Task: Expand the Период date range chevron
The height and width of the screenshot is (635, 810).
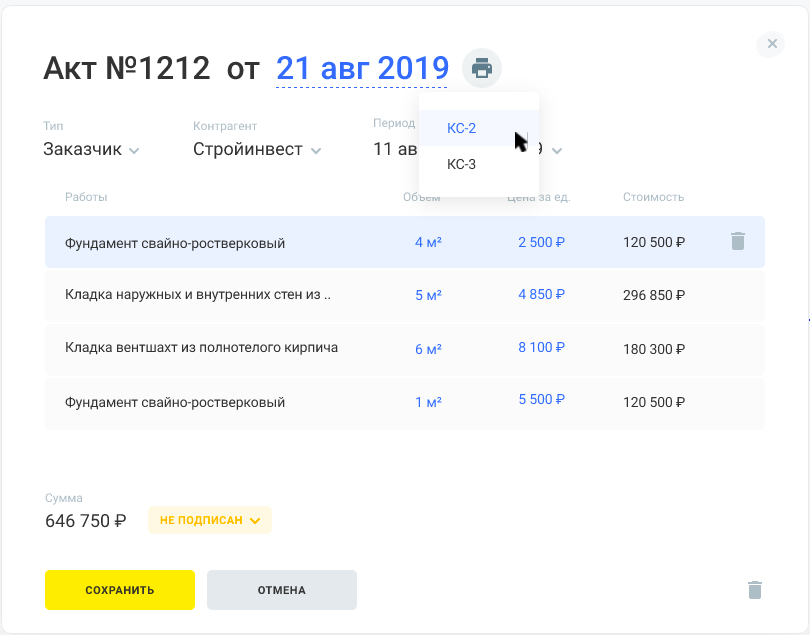Action: click(x=557, y=151)
